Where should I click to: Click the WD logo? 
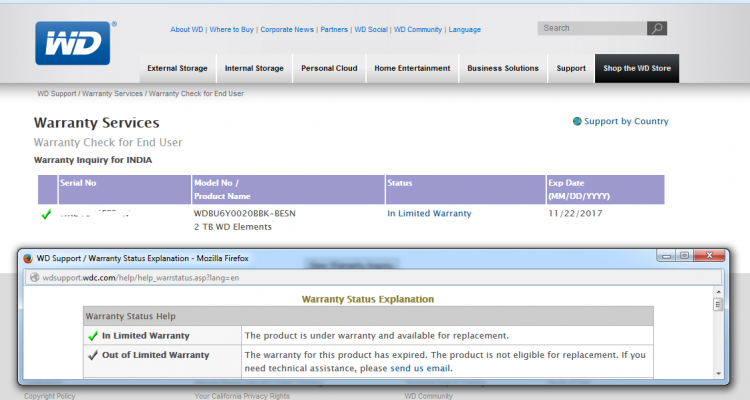(73, 43)
